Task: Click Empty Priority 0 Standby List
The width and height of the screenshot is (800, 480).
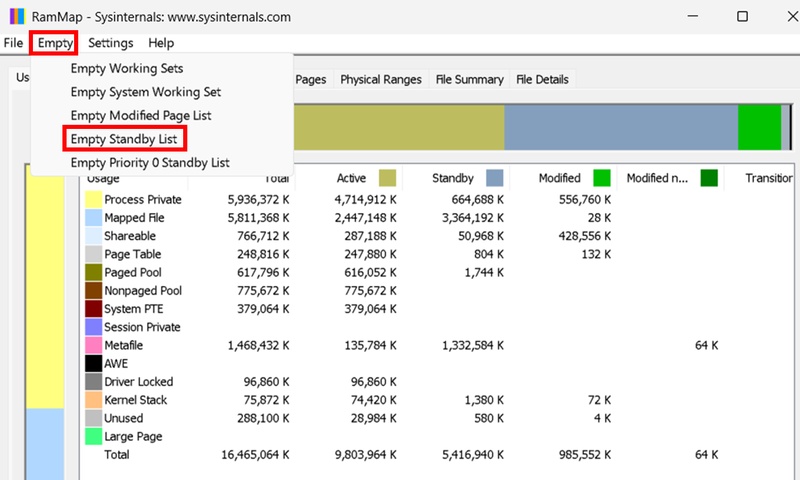Action: (x=150, y=163)
